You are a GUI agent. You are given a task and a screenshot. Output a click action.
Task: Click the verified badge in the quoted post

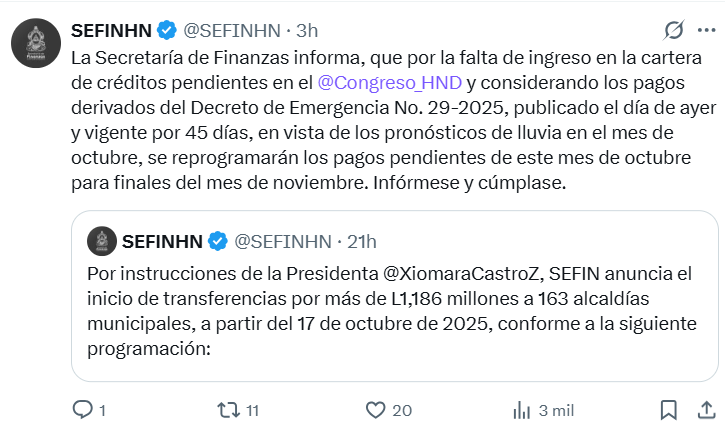pos(216,241)
